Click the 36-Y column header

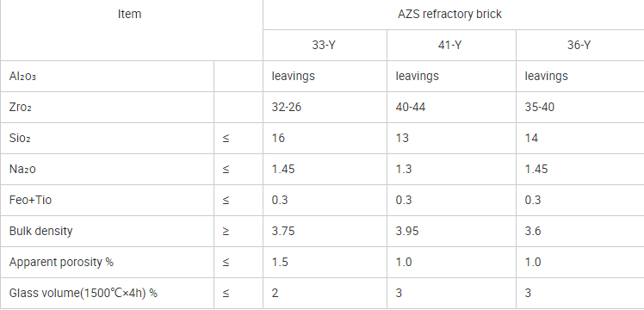point(579,45)
